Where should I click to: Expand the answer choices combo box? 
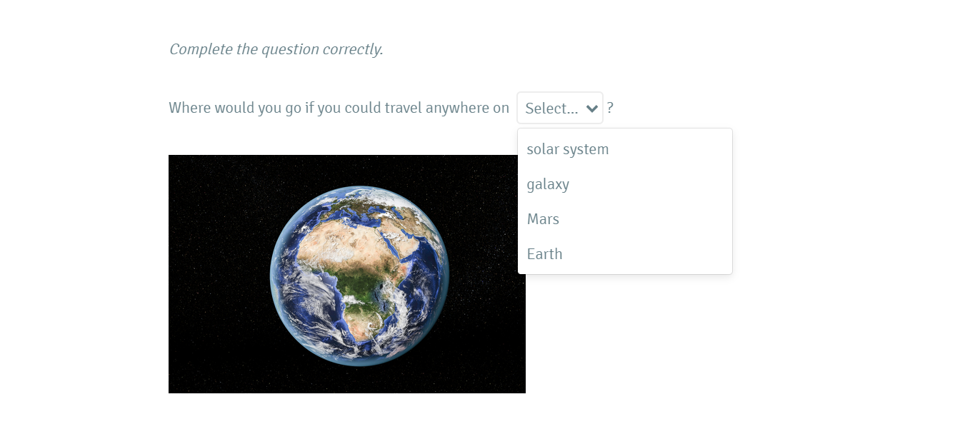559,108
